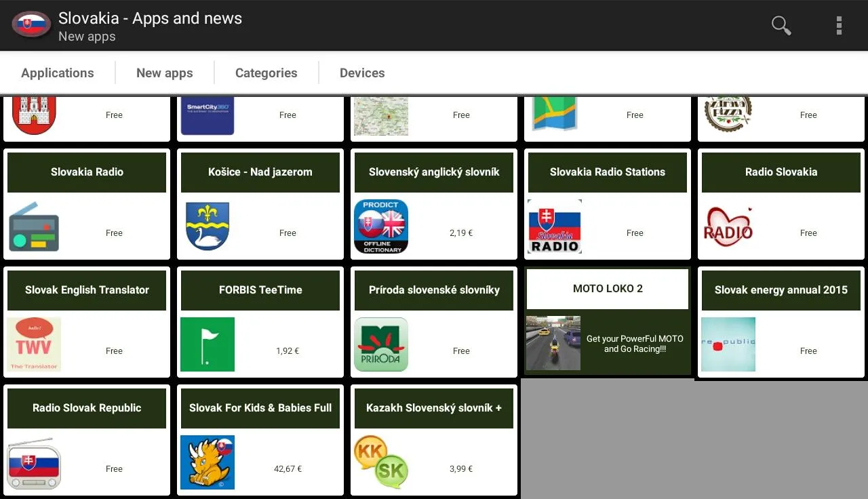Click the Radio Slovak Republic title text

[87, 408]
